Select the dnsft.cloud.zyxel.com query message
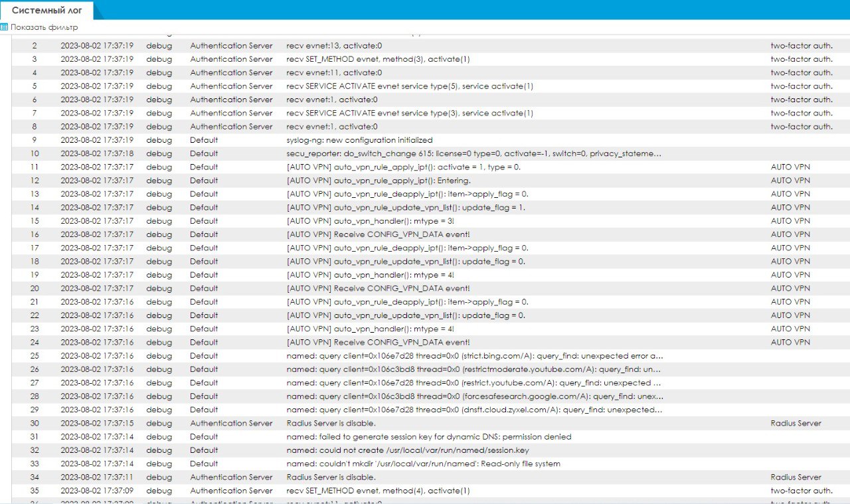 tap(474, 410)
